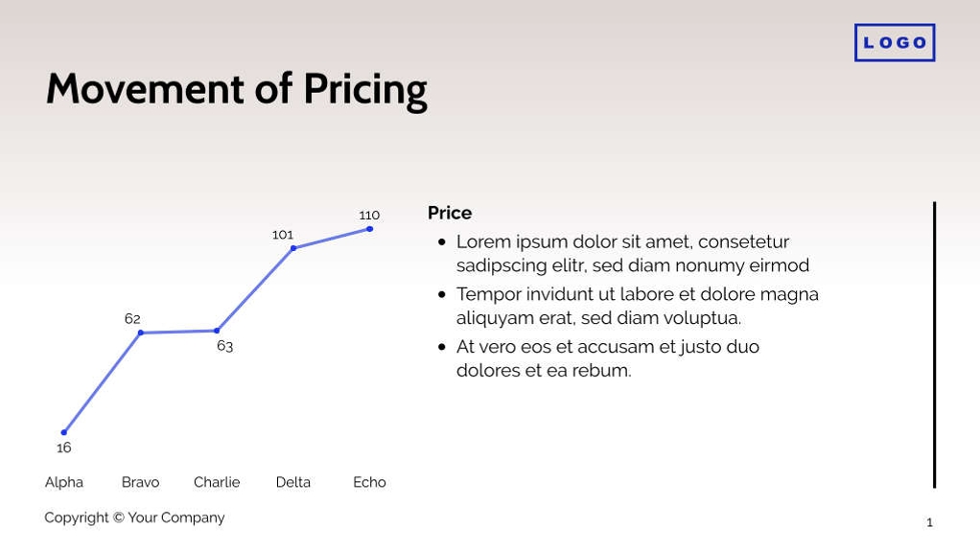The width and height of the screenshot is (980, 551).
Task: Click the slide page number 1
Action: point(929,522)
